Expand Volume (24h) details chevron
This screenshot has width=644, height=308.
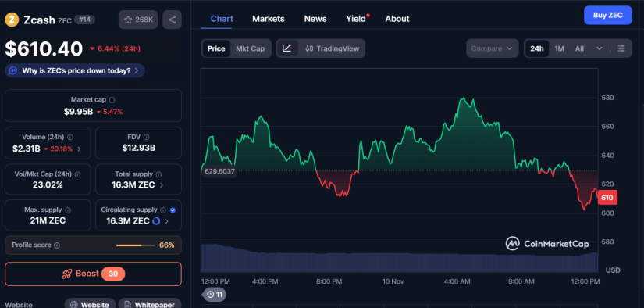(x=79, y=149)
